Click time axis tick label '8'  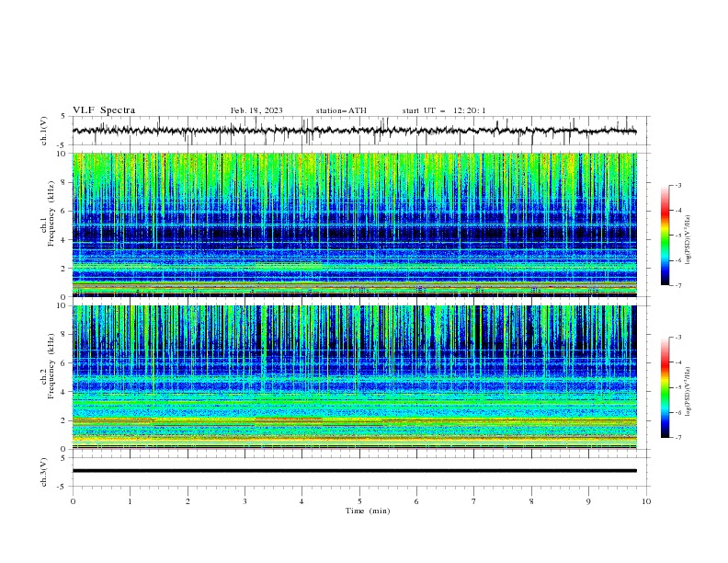(x=531, y=501)
